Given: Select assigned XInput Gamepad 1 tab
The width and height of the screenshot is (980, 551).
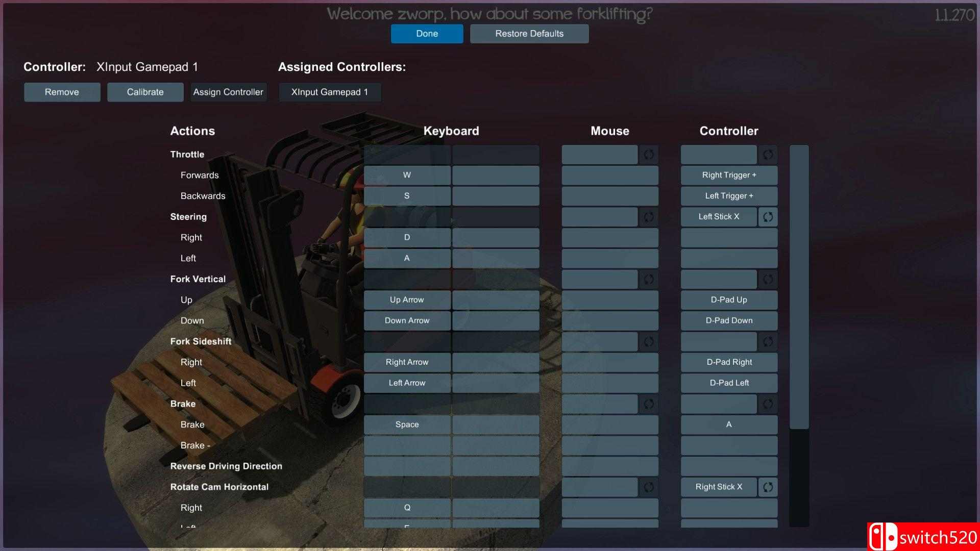Looking at the screenshot, I should tap(329, 92).
